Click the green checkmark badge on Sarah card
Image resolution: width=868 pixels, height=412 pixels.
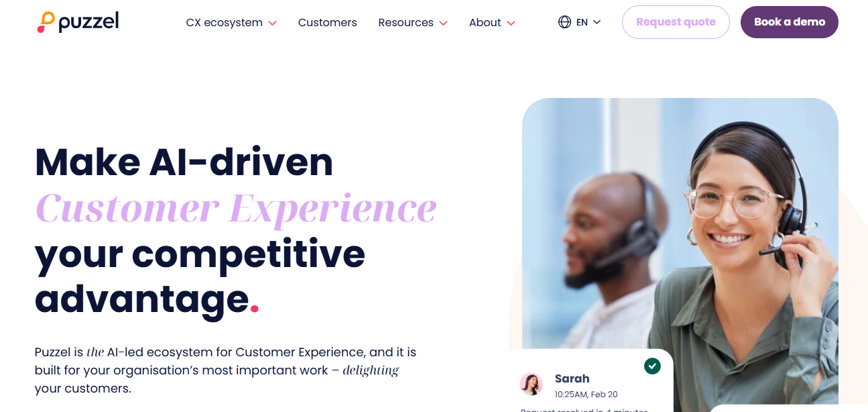(x=652, y=366)
